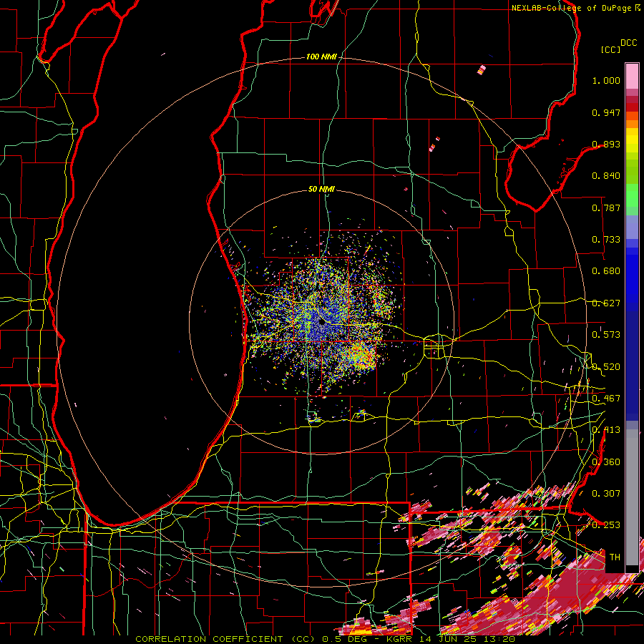Select the 0.947 legend value

click(606, 112)
